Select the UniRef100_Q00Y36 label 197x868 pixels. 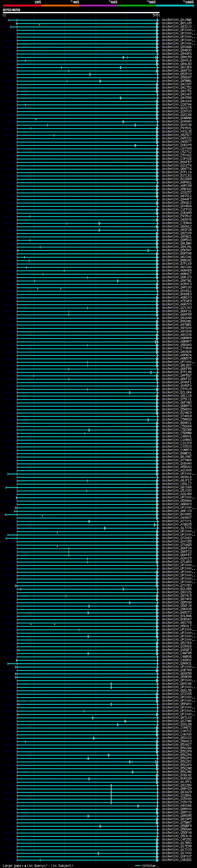pos(177,125)
